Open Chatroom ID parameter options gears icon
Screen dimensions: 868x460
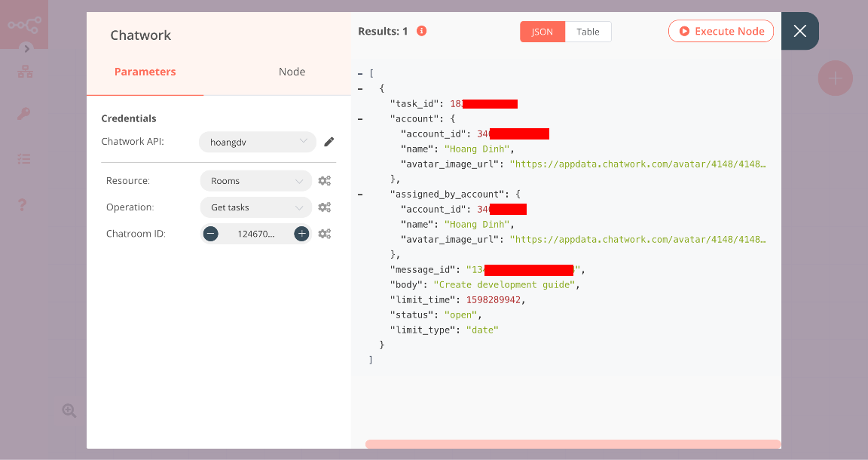tap(325, 234)
